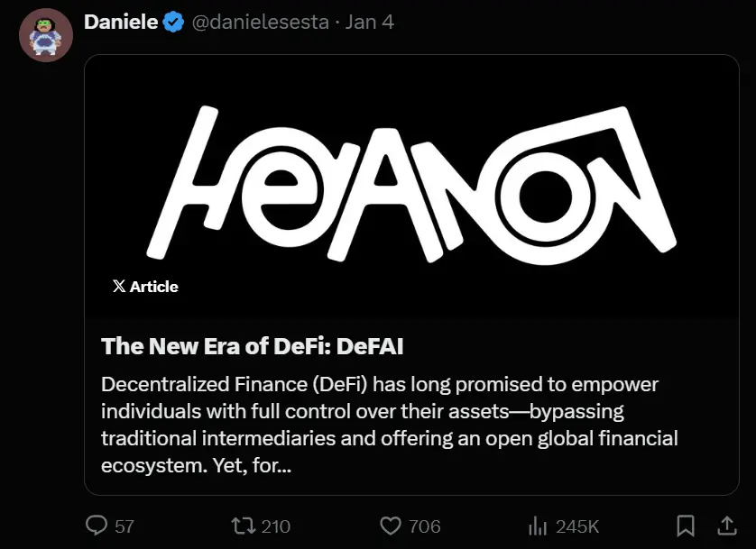
Task: Click the Jan 4 post date
Action: click(x=370, y=23)
